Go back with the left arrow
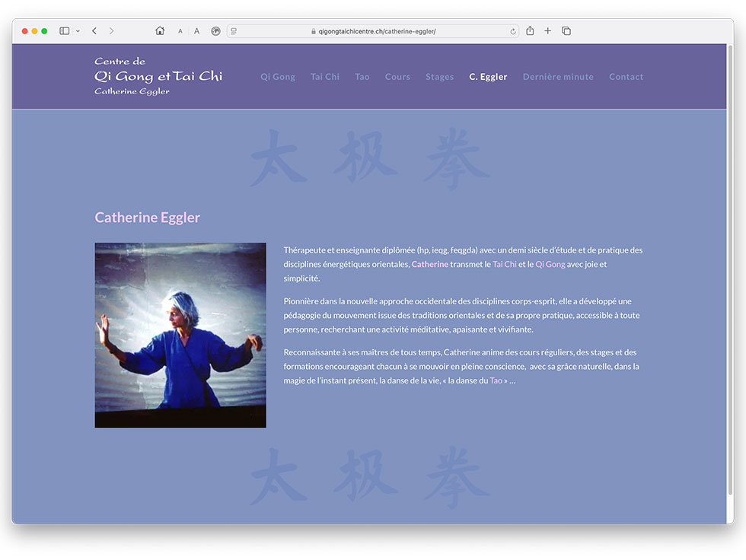The image size is (746, 560). point(94,31)
